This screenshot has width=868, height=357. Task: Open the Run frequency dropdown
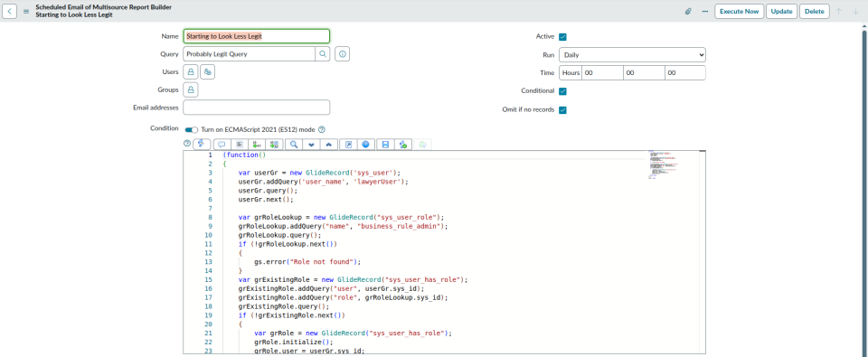click(x=632, y=55)
